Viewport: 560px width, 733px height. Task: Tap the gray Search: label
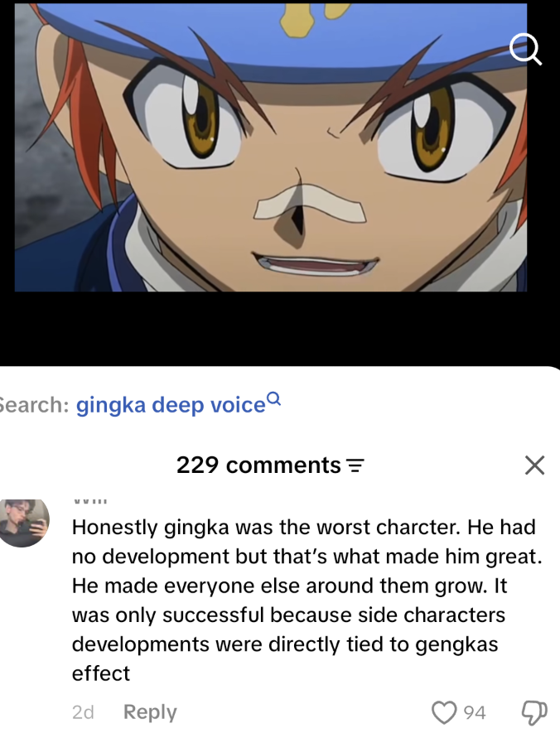34,405
